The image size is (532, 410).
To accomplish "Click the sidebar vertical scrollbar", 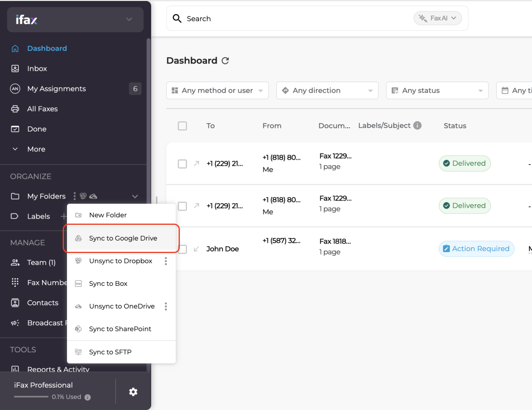I will pyautogui.click(x=148, y=204).
